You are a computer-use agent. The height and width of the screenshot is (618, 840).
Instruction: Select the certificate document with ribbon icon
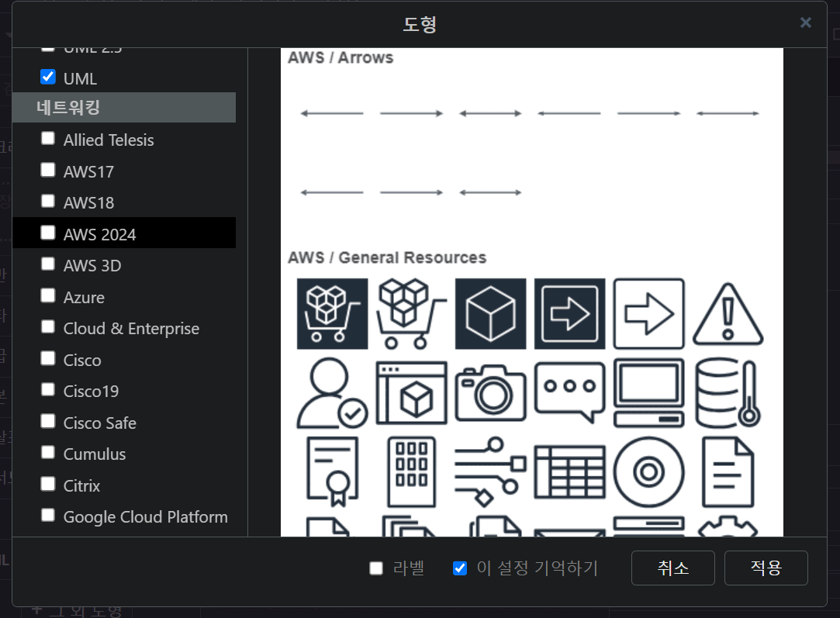(332, 471)
